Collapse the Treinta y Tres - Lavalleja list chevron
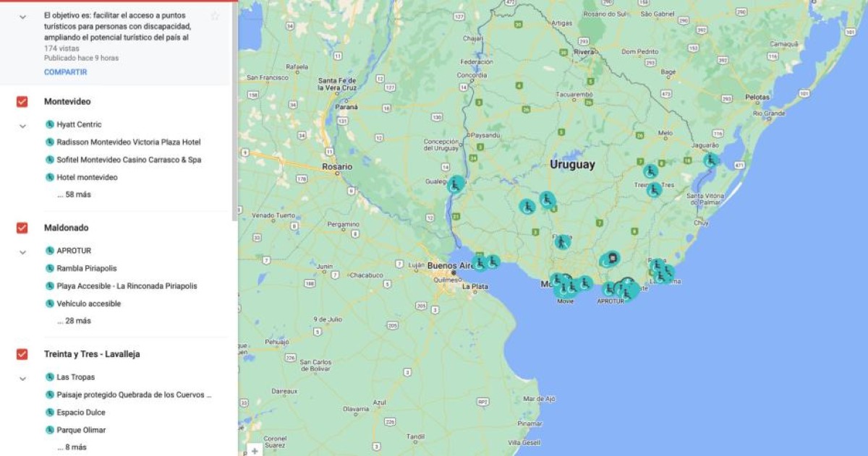 coord(22,378)
